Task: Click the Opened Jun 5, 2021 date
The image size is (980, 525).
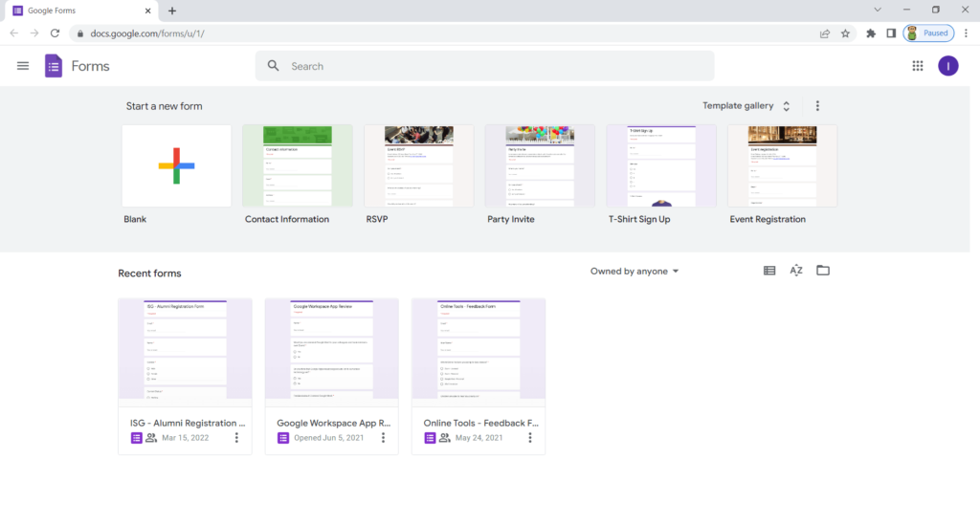Action: [329, 438]
